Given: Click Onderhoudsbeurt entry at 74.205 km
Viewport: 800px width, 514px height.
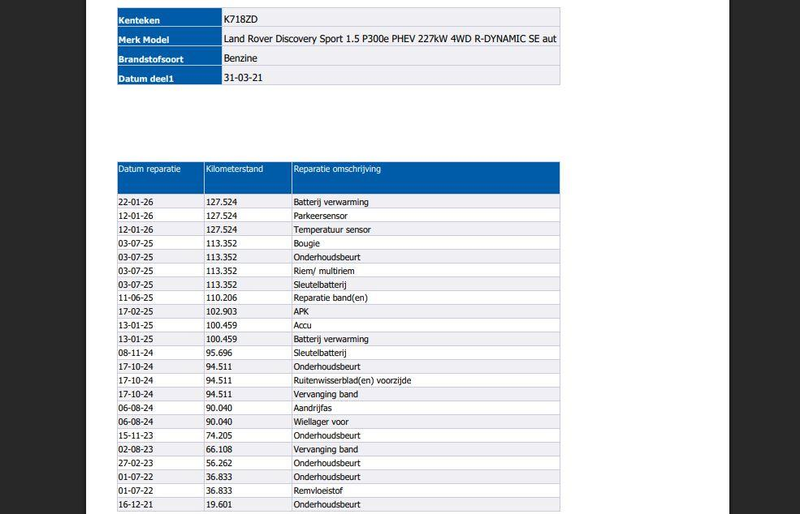Looking at the screenshot, I should pos(327,435).
